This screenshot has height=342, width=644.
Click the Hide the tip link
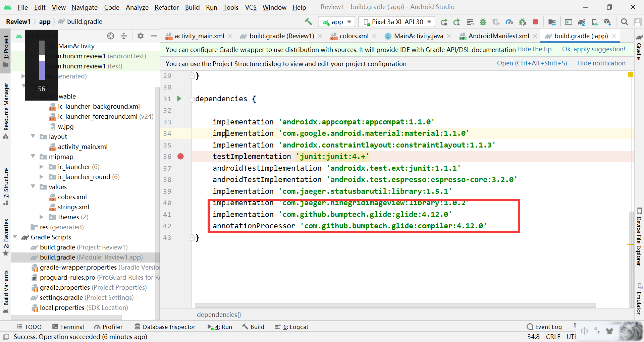(534, 49)
